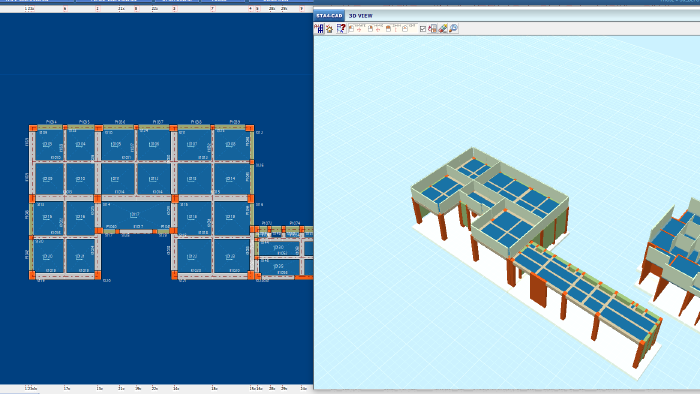Click the red-arrow panel layout icon

tap(432, 29)
